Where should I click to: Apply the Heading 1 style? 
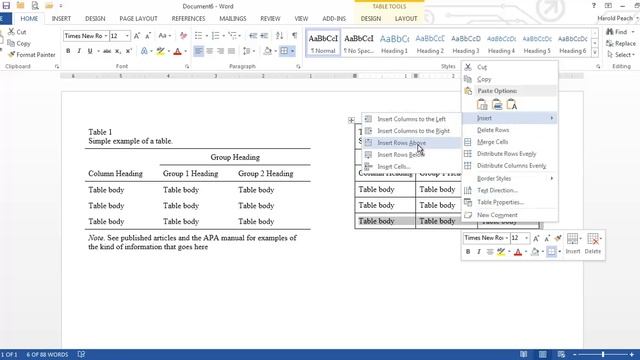coord(394,43)
